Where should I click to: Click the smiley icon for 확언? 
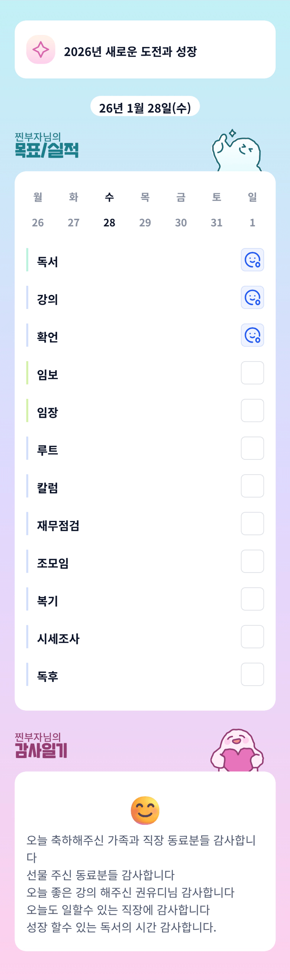coord(252,335)
